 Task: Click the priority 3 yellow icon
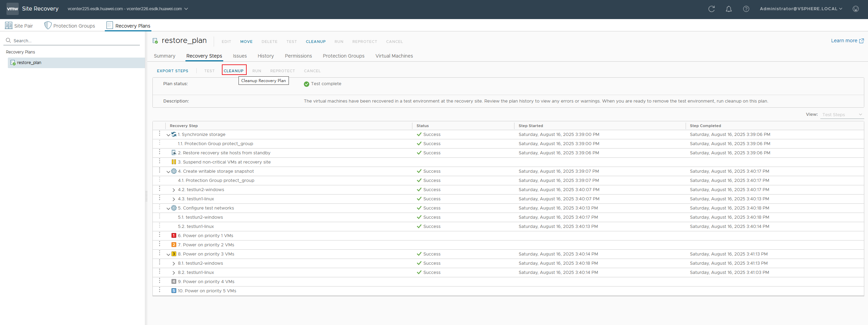click(x=174, y=254)
